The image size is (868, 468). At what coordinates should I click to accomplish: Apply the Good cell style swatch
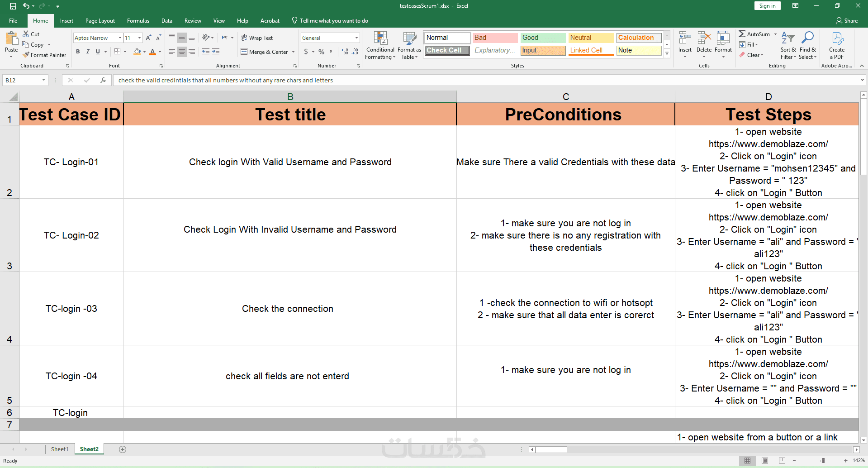click(543, 38)
